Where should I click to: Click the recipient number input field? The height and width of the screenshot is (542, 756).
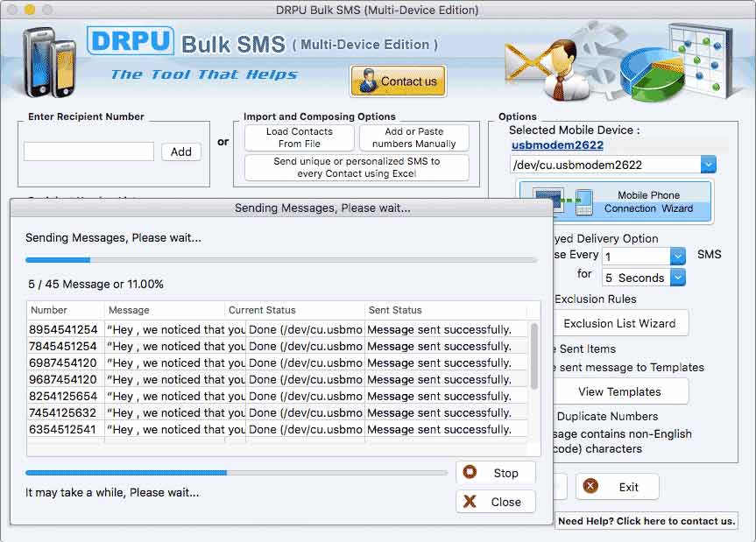pyautogui.click(x=88, y=151)
